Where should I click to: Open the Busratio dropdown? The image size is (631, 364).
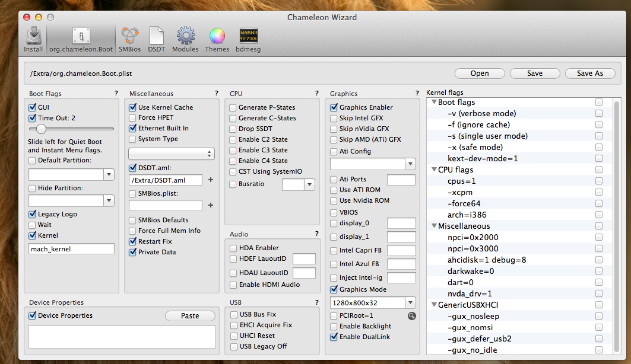tap(309, 185)
